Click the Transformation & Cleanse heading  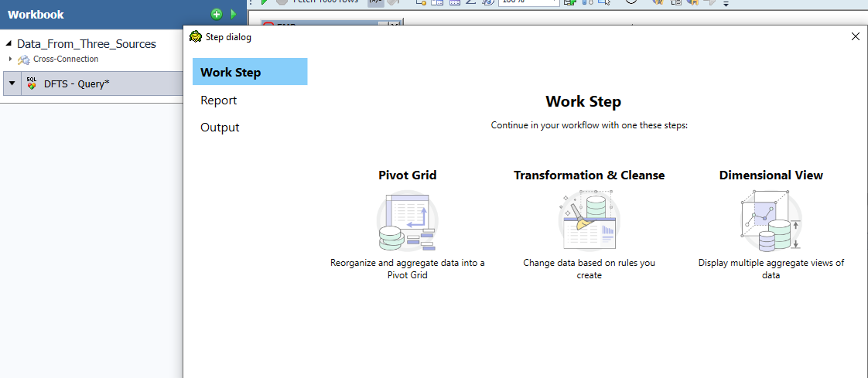click(x=589, y=175)
